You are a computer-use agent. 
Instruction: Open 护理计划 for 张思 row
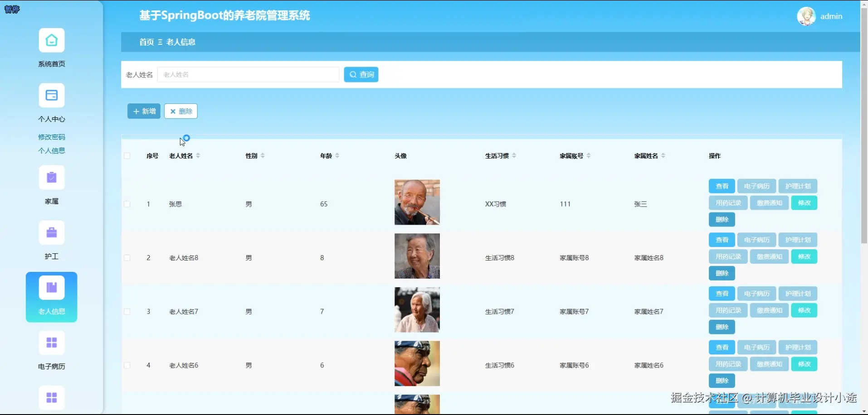coord(798,186)
